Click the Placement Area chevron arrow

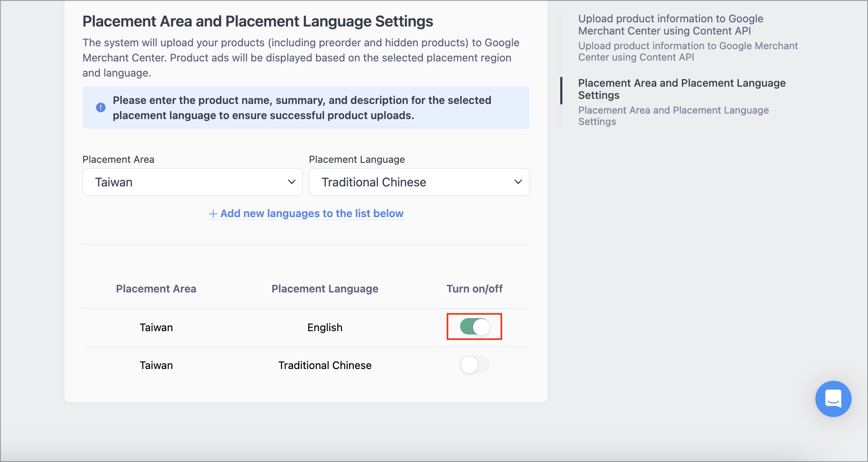tap(292, 182)
